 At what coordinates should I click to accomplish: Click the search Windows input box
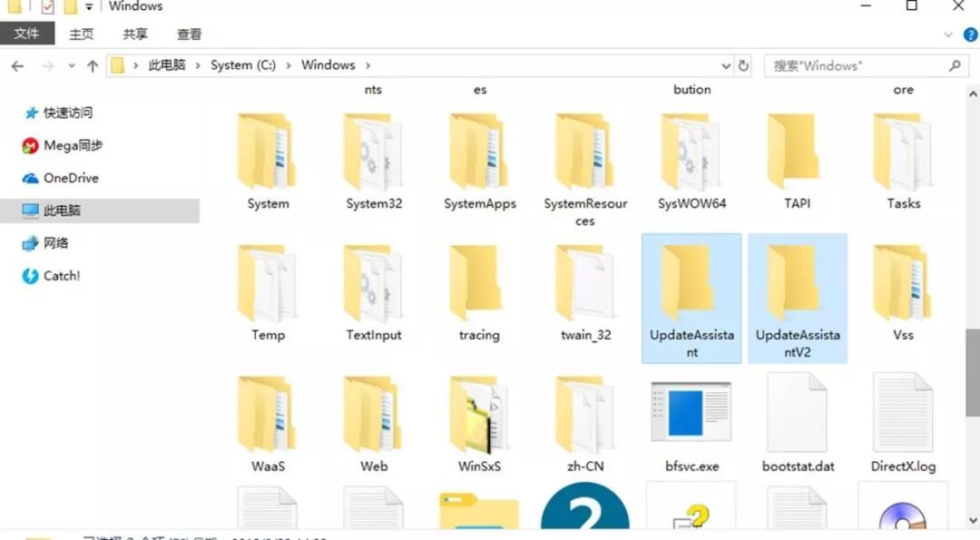pyautogui.click(x=867, y=65)
